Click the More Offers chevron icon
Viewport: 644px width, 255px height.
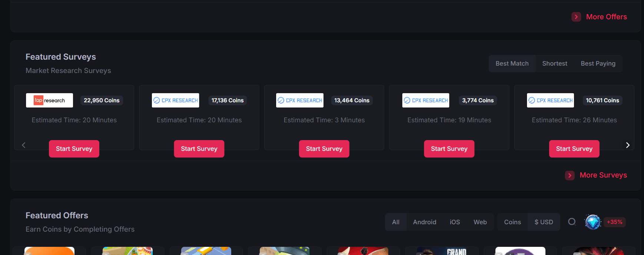[576, 17]
